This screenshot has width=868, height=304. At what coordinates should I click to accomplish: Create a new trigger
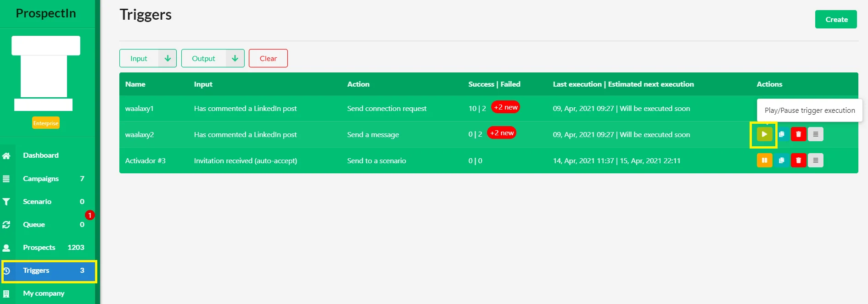[836, 19]
